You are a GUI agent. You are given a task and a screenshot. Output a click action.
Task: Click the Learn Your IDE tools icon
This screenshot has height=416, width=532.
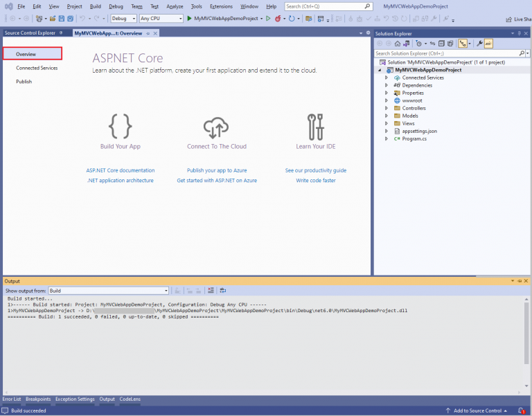click(x=315, y=126)
